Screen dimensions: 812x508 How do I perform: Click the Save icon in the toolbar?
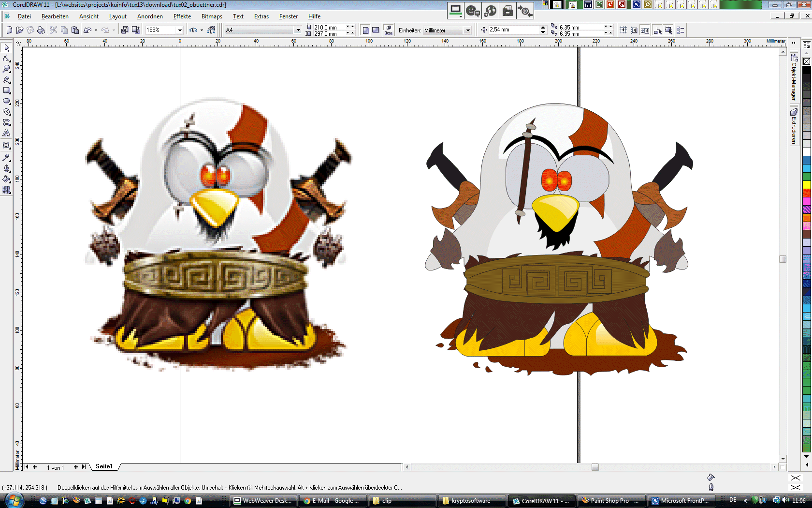tap(30, 30)
